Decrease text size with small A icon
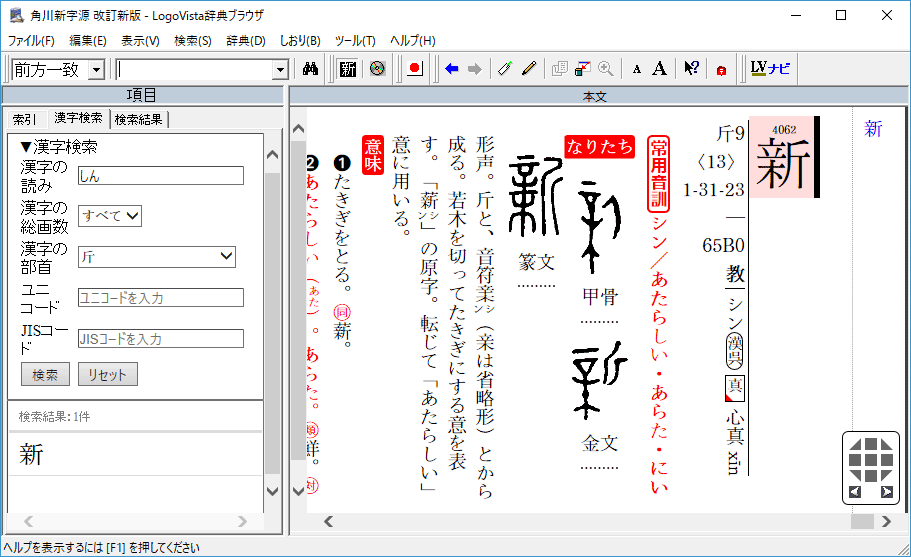This screenshot has width=911, height=557. [637, 69]
